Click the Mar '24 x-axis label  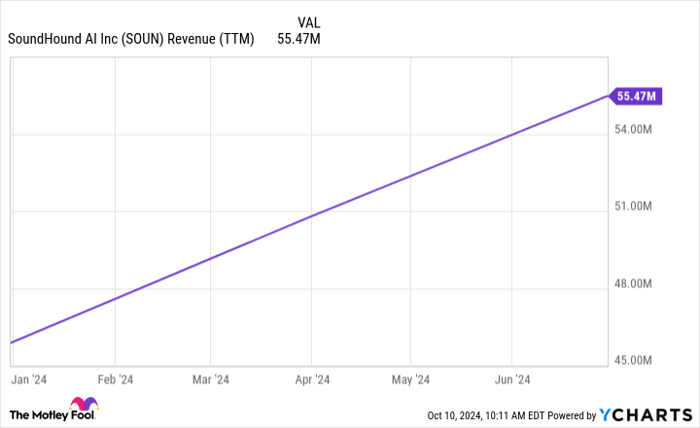tap(211, 380)
